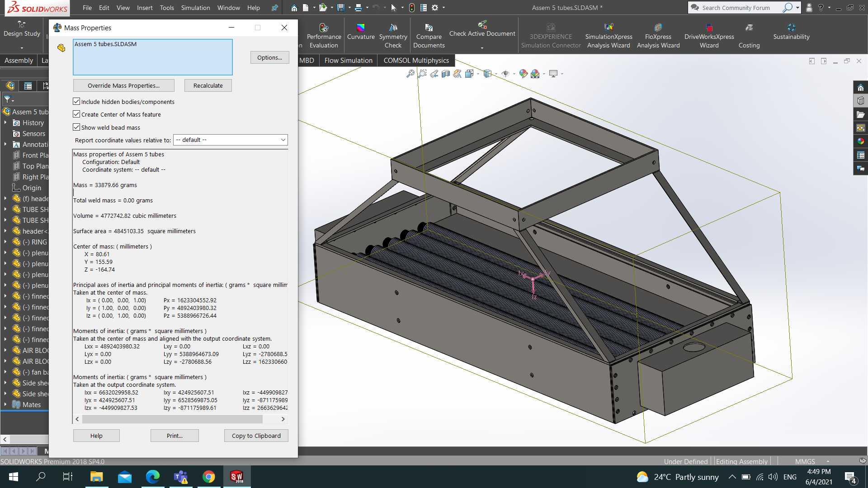Toggle Include hidden bodies/components checkbox

[76, 102]
